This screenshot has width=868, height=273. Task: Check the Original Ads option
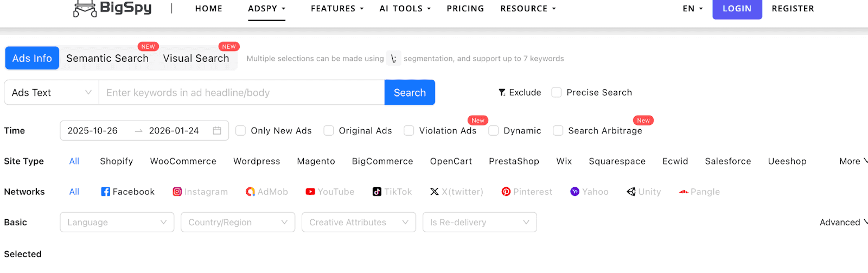329,131
